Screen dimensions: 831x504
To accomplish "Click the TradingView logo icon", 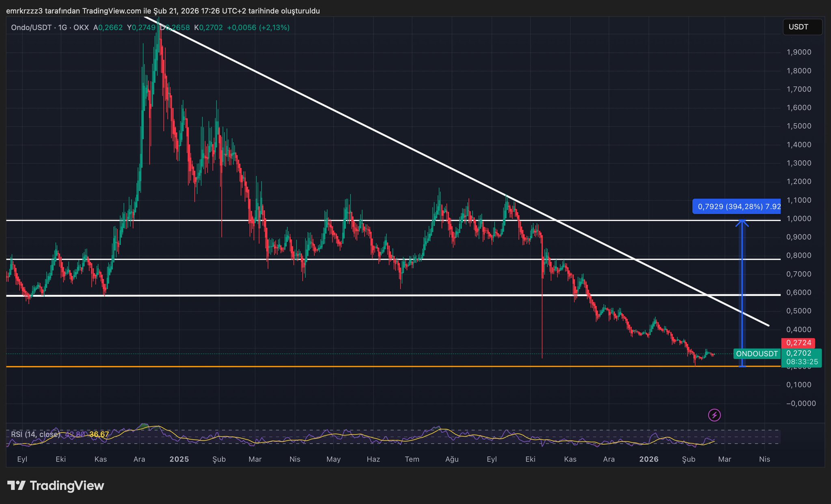I will [x=17, y=485].
